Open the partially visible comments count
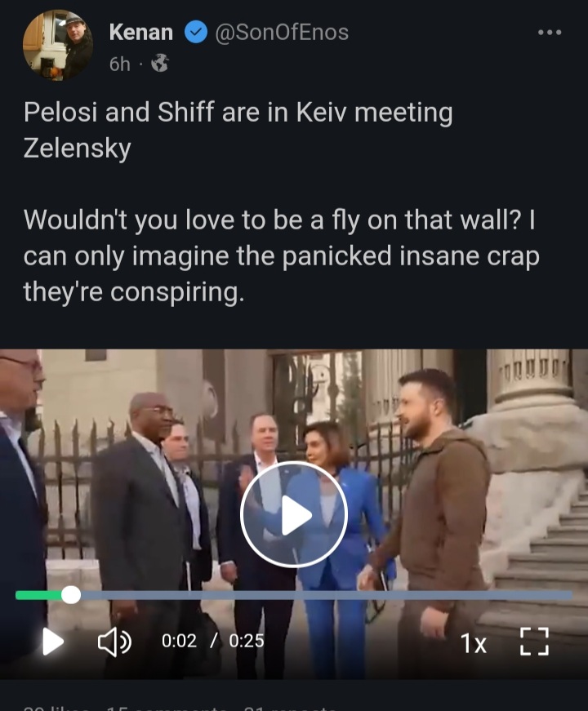The image size is (588, 711). click(166, 708)
